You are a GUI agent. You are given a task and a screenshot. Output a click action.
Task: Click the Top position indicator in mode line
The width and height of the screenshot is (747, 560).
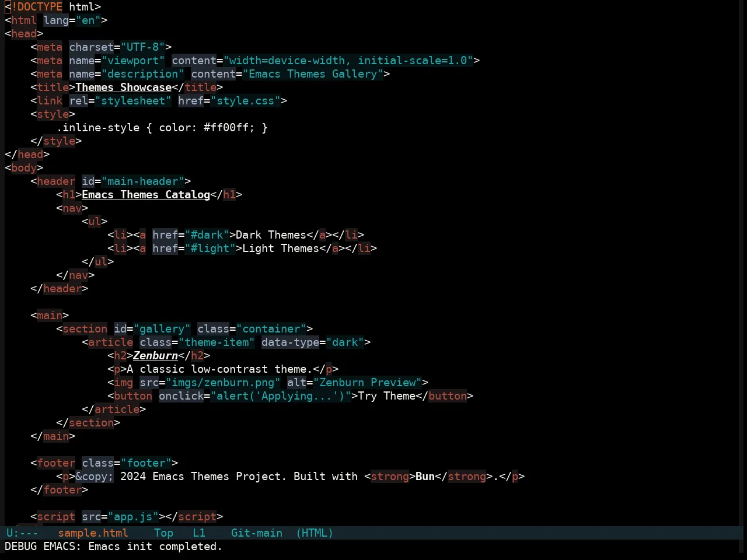[164, 533]
